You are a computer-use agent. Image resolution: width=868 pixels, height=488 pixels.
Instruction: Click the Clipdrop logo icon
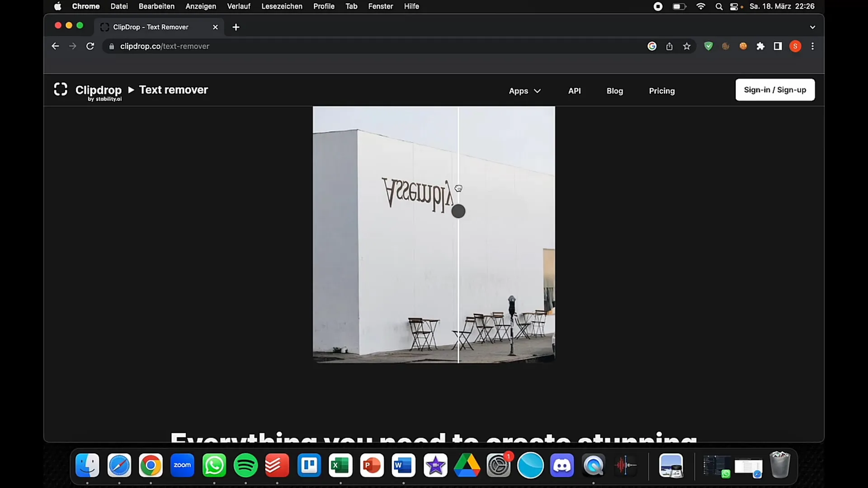pyautogui.click(x=61, y=89)
